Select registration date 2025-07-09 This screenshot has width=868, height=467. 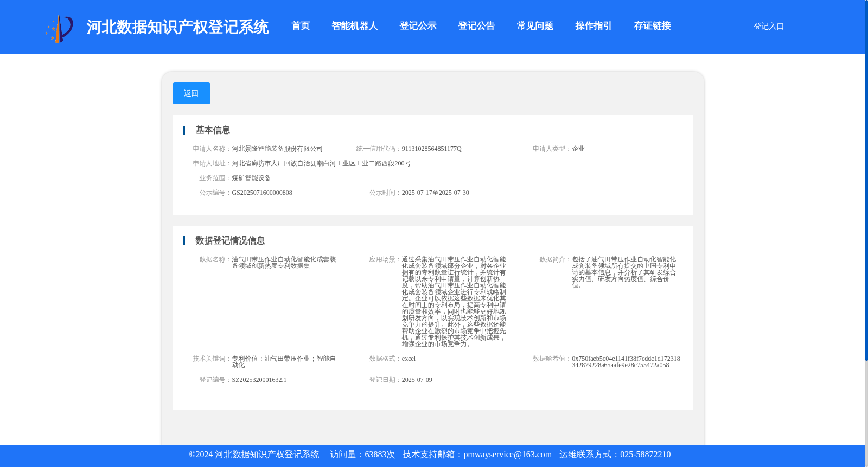click(417, 380)
